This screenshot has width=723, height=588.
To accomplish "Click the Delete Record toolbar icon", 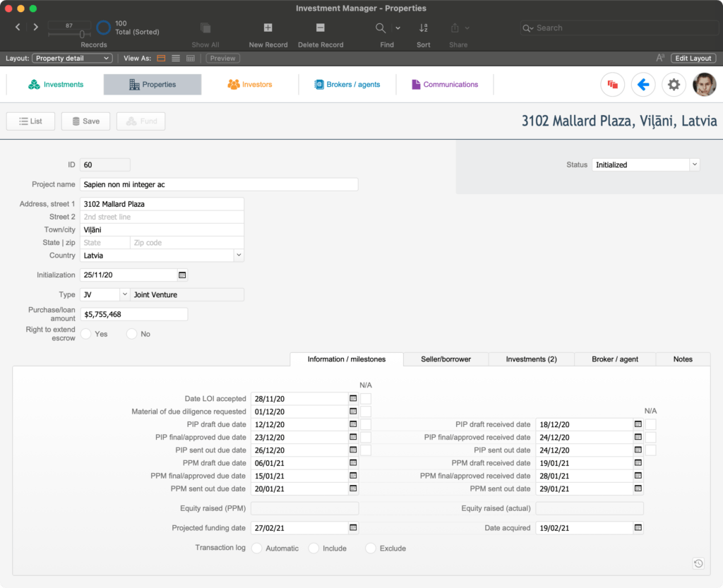I will [319, 28].
